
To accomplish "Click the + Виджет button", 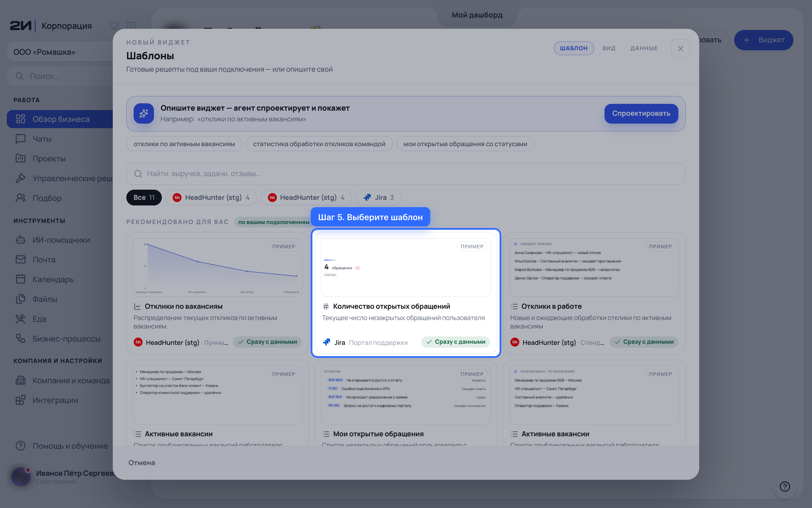I will (x=763, y=40).
